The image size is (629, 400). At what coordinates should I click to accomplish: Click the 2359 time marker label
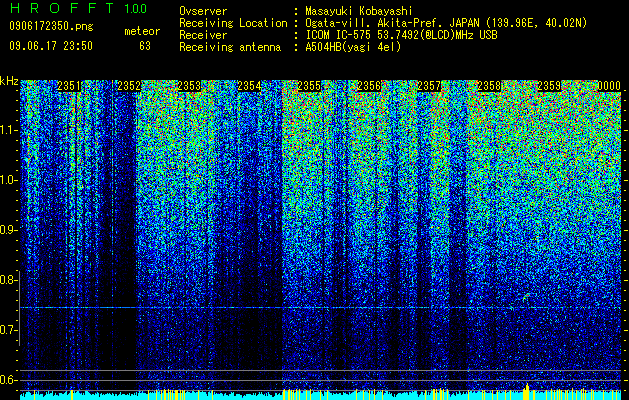coord(549,86)
